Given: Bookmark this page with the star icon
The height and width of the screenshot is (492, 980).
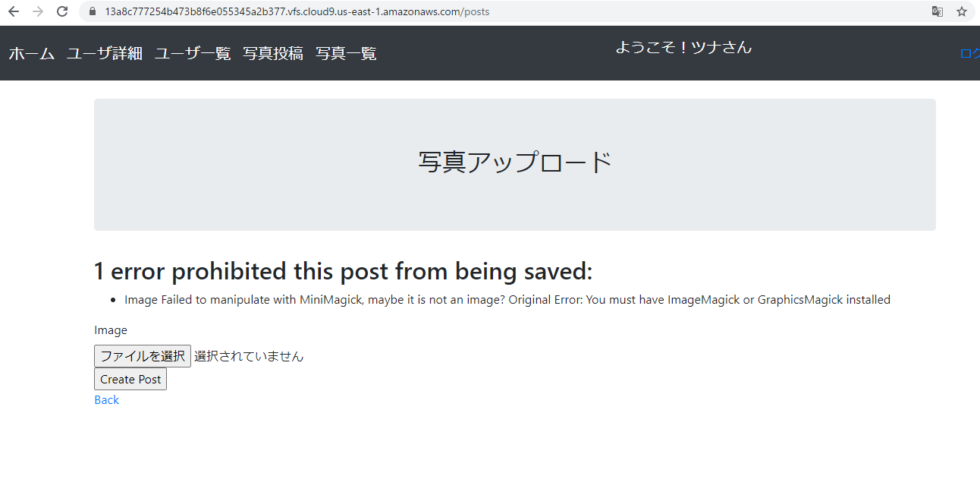Looking at the screenshot, I should tap(962, 11).
